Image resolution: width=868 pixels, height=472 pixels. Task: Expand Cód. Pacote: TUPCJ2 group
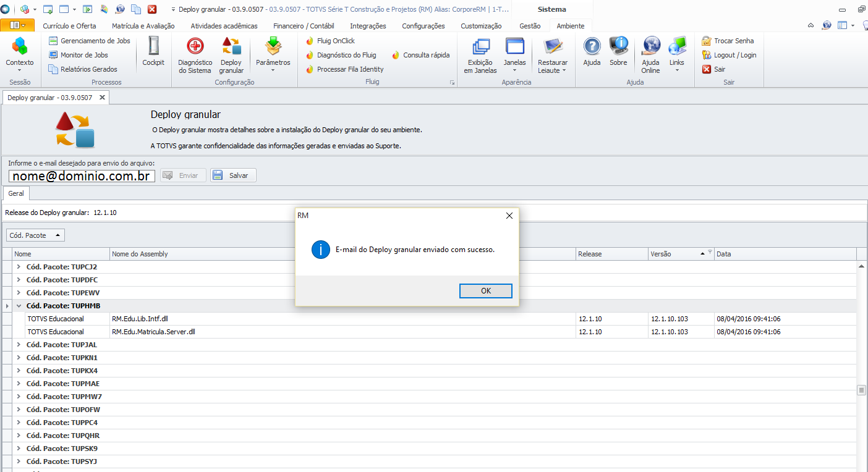coord(19,267)
